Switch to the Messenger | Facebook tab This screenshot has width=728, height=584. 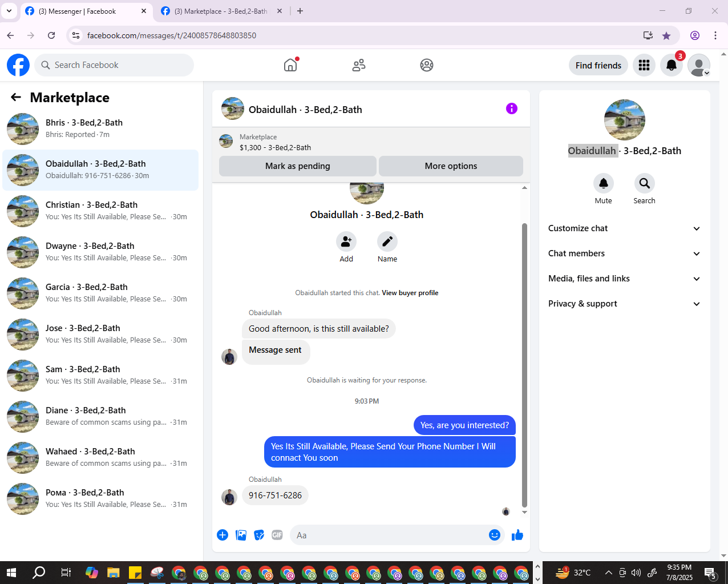tap(86, 11)
